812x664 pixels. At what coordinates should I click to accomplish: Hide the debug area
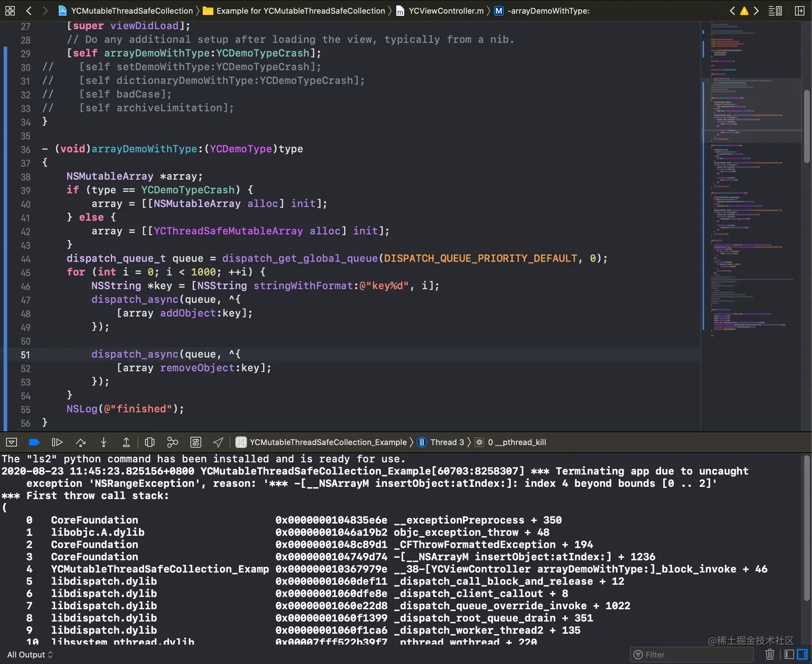coord(11,442)
